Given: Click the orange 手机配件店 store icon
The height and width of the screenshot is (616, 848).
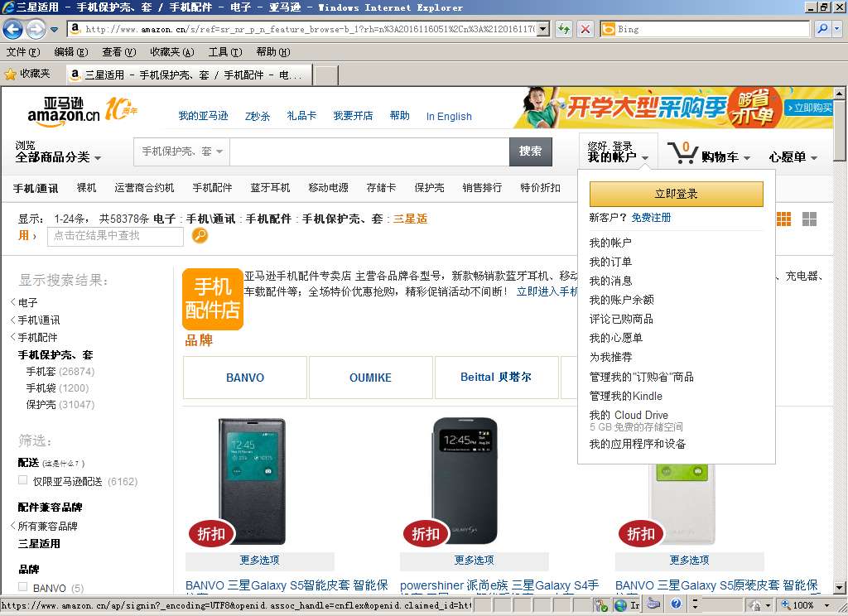Looking at the screenshot, I should click(x=213, y=299).
